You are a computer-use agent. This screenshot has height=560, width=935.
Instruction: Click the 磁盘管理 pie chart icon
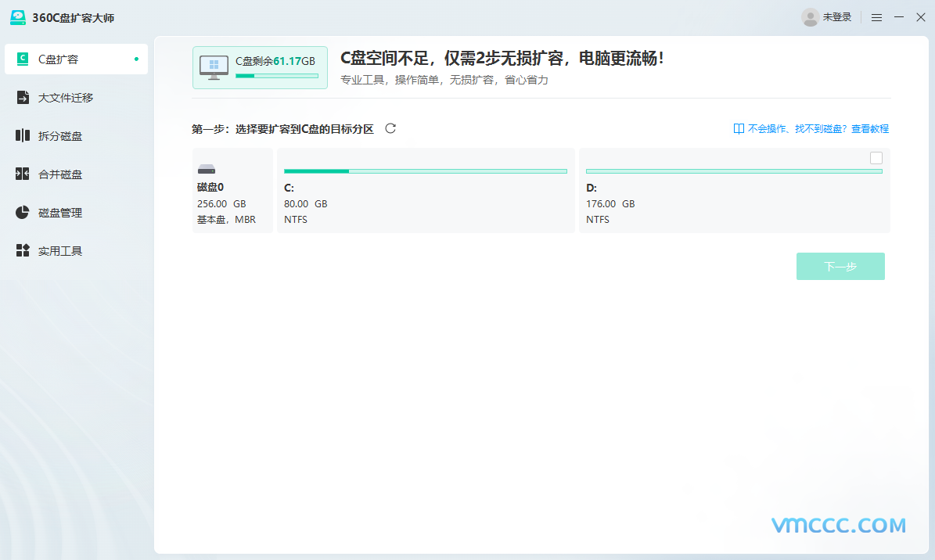click(23, 213)
